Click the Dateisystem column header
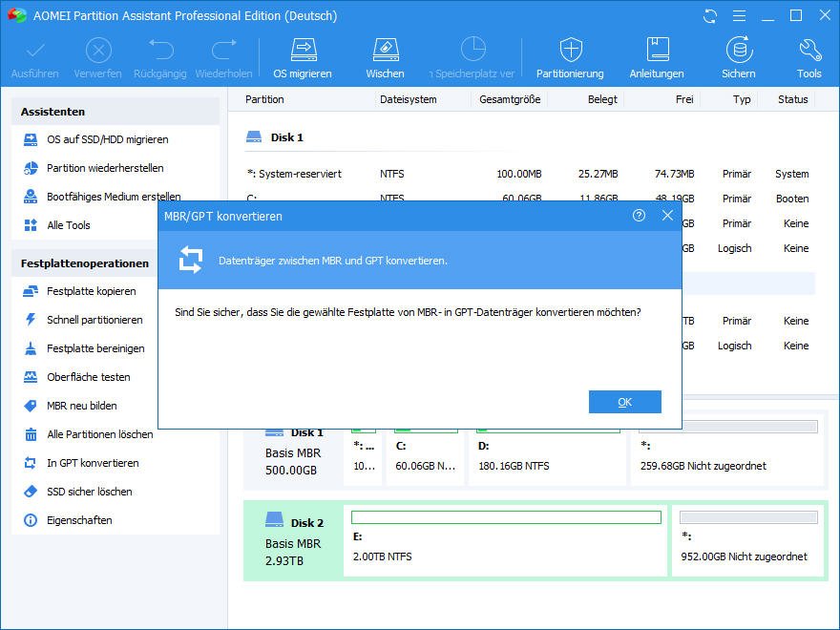Image resolution: width=840 pixels, height=630 pixels. [x=409, y=99]
